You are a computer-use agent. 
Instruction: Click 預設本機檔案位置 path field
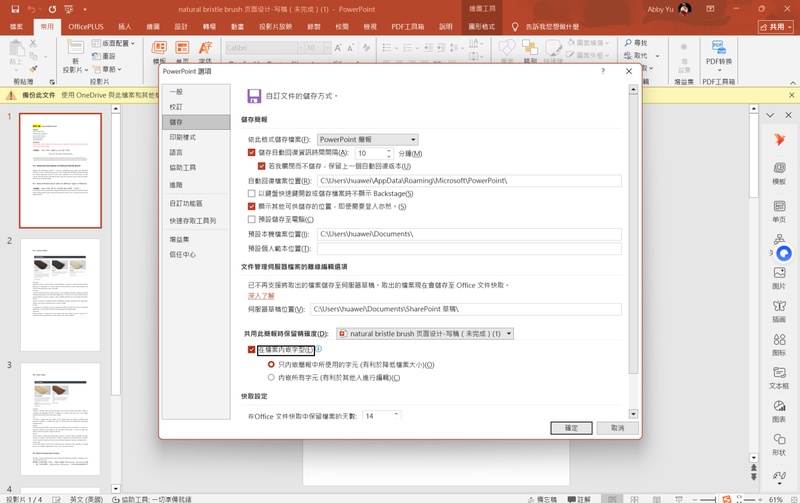(469, 234)
